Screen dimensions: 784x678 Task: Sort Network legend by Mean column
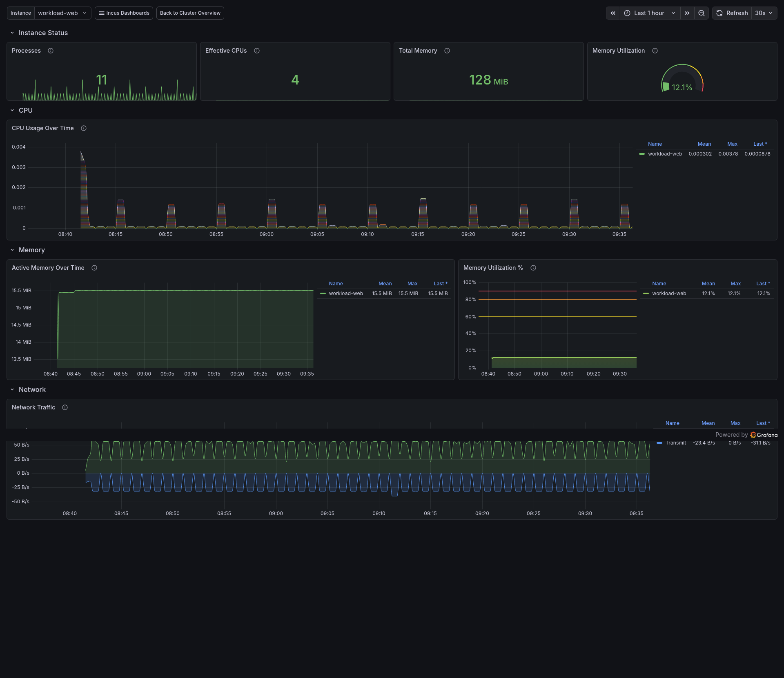(708, 423)
